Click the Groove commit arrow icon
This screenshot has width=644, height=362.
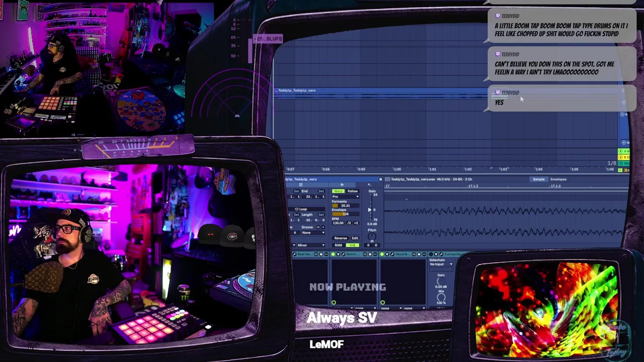point(323,227)
